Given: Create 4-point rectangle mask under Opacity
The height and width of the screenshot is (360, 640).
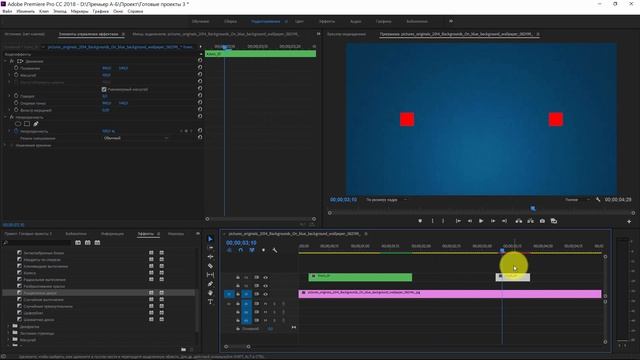Looking at the screenshot, I should point(27,124).
